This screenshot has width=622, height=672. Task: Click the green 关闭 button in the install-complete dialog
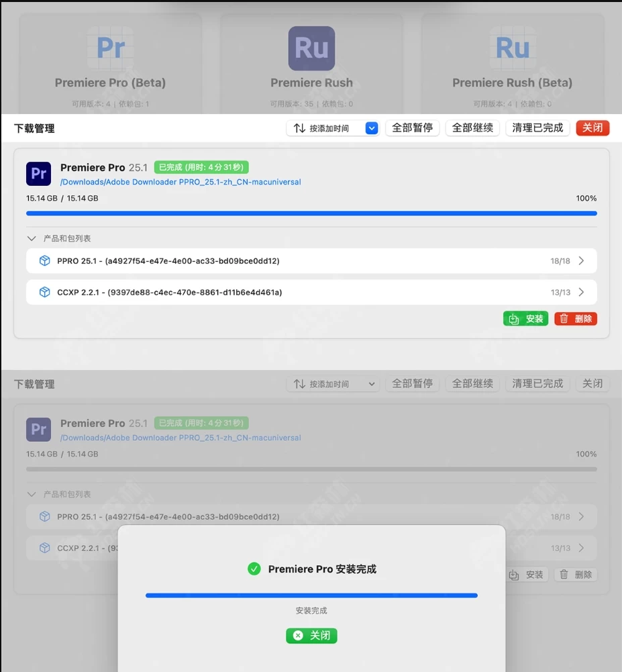pyautogui.click(x=311, y=635)
